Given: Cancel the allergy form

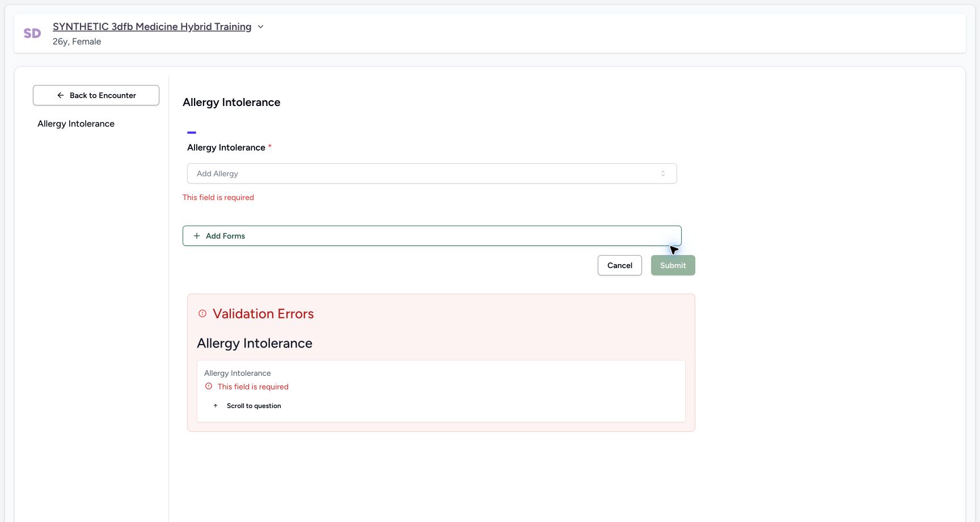Looking at the screenshot, I should 620,265.
